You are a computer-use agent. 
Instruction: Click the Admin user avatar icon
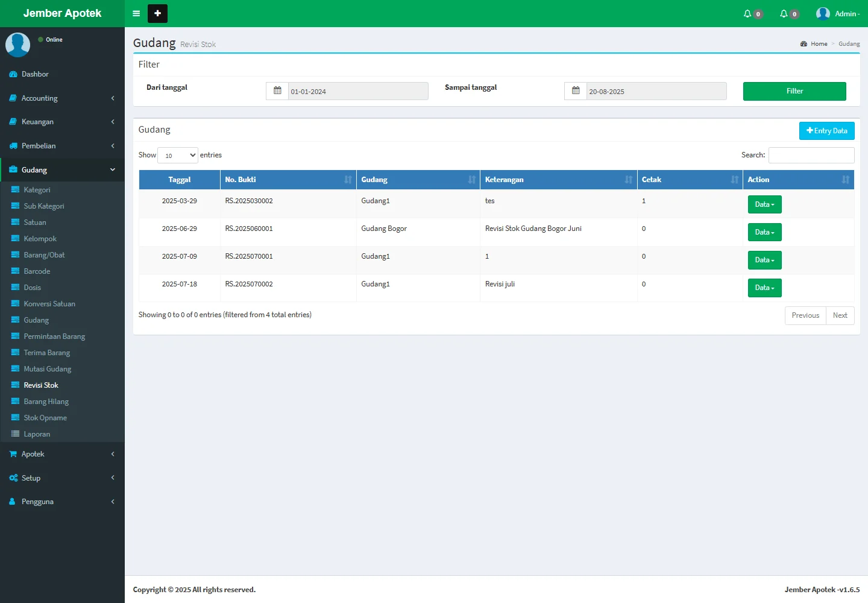point(823,14)
